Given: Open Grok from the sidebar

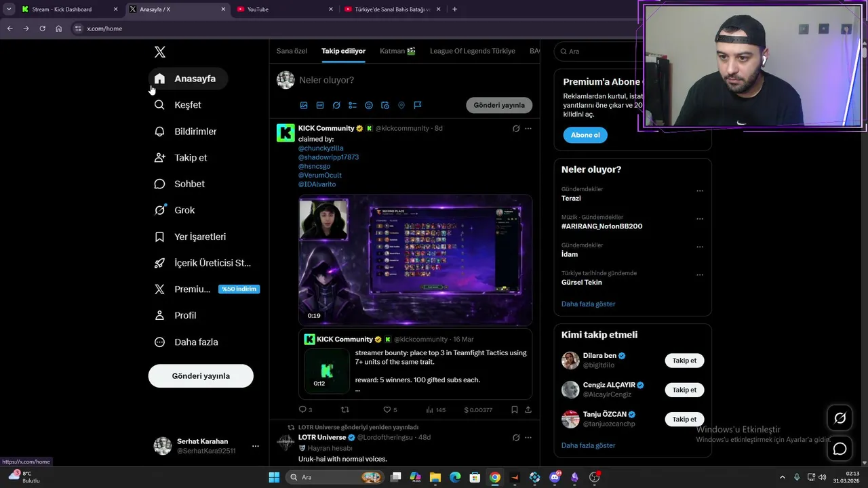Looking at the screenshot, I should (175, 210).
